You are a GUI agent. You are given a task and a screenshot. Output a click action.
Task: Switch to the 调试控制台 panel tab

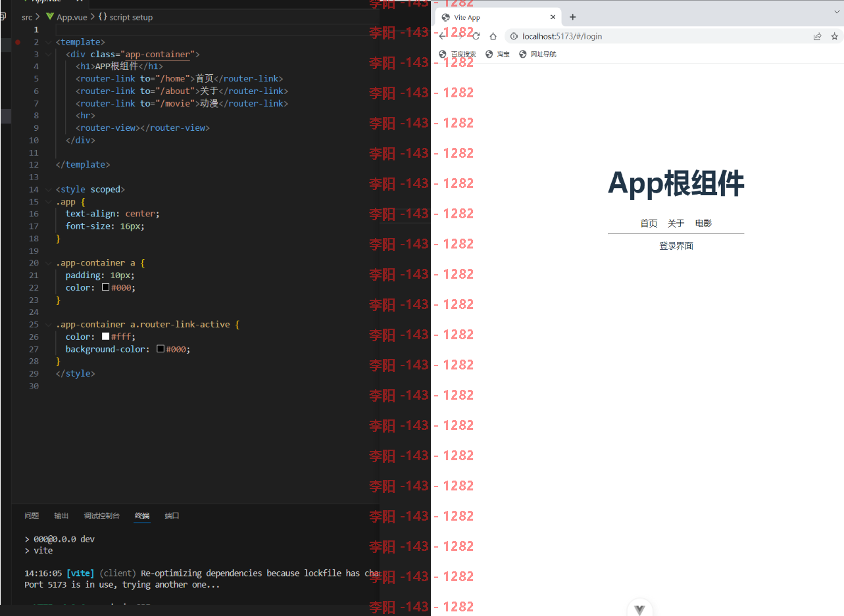[102, 516]
